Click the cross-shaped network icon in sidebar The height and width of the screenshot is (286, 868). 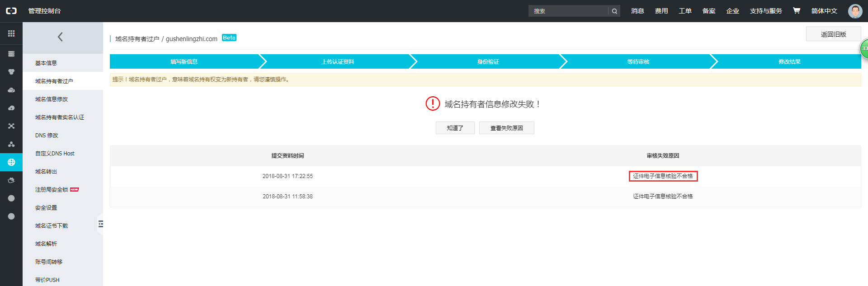(x=11, y=126)
